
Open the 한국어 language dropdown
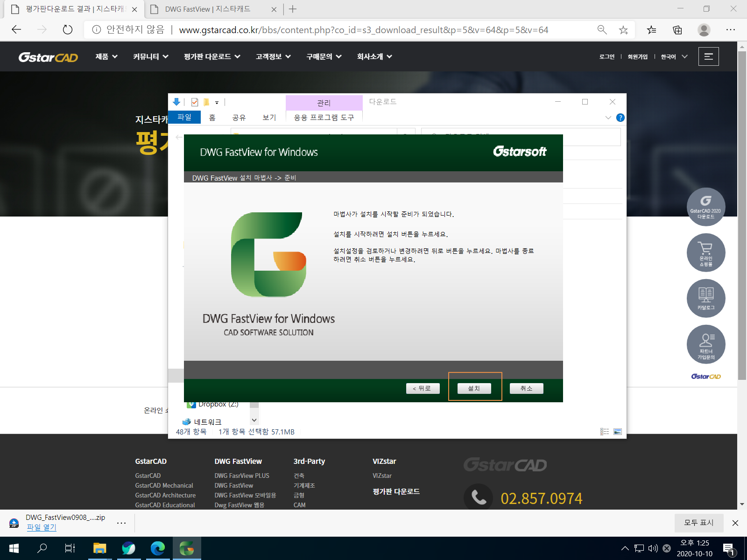tap(674, 57)
